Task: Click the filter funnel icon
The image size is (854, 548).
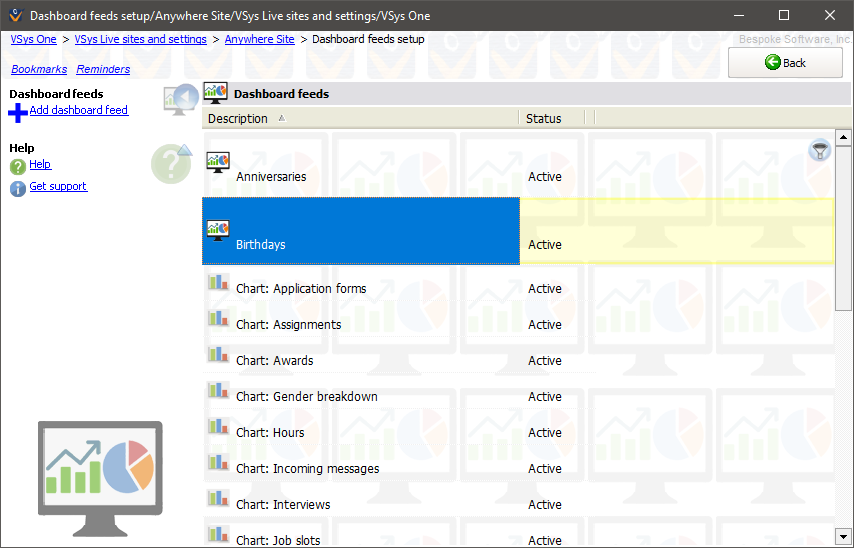Action: tap(819, 151)
